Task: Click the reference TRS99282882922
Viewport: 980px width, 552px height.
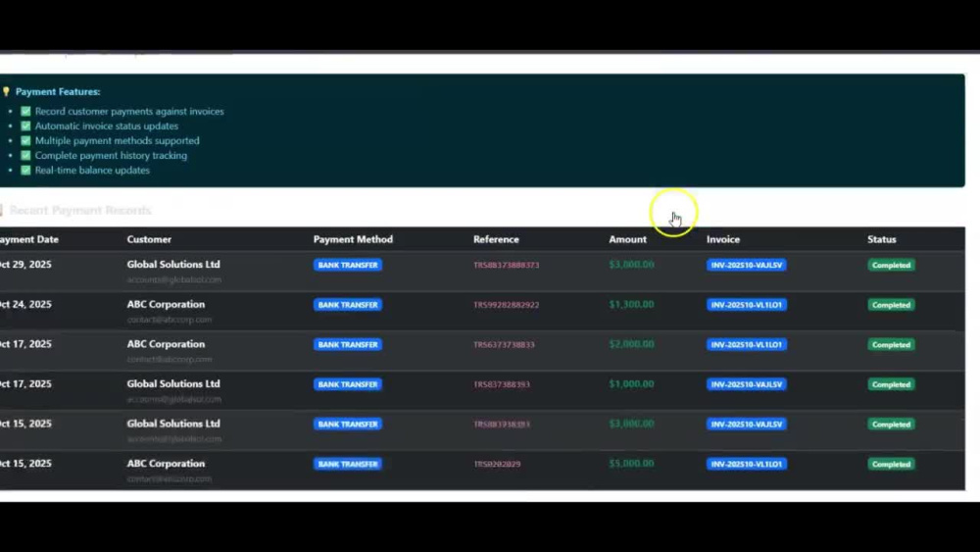Action: coord(507,305)
